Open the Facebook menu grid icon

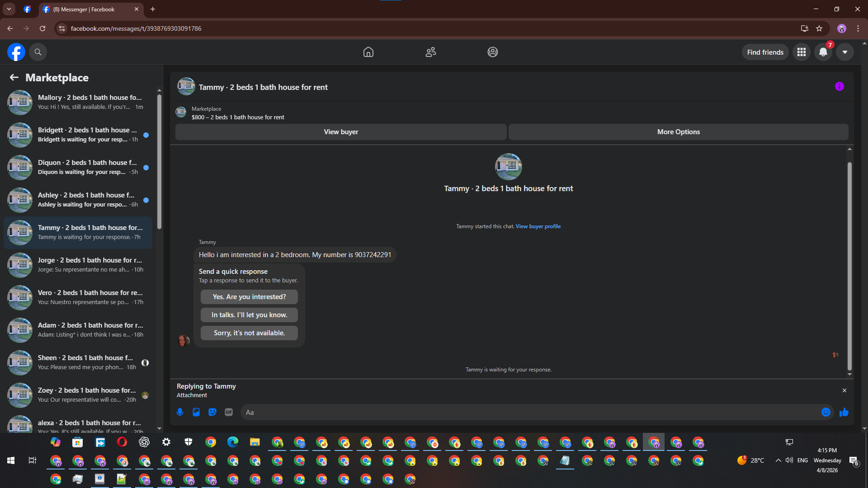click(x=802, y=52)
